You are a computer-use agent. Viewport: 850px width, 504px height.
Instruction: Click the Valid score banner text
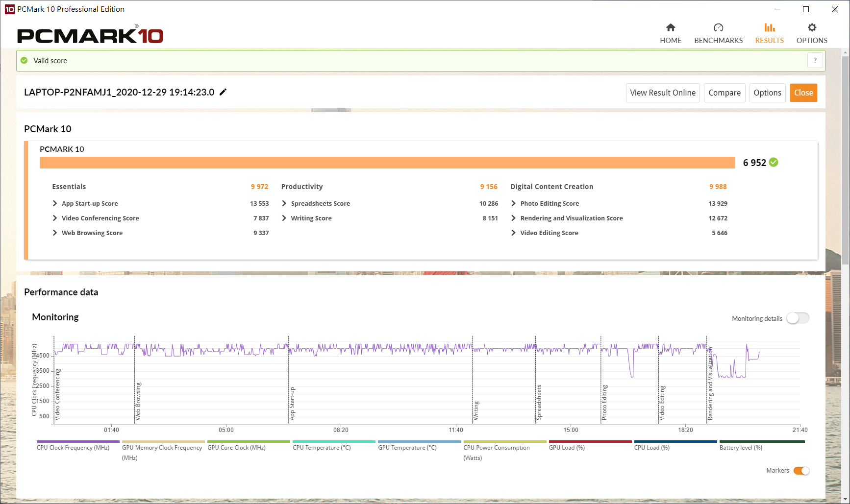[50, 61]
